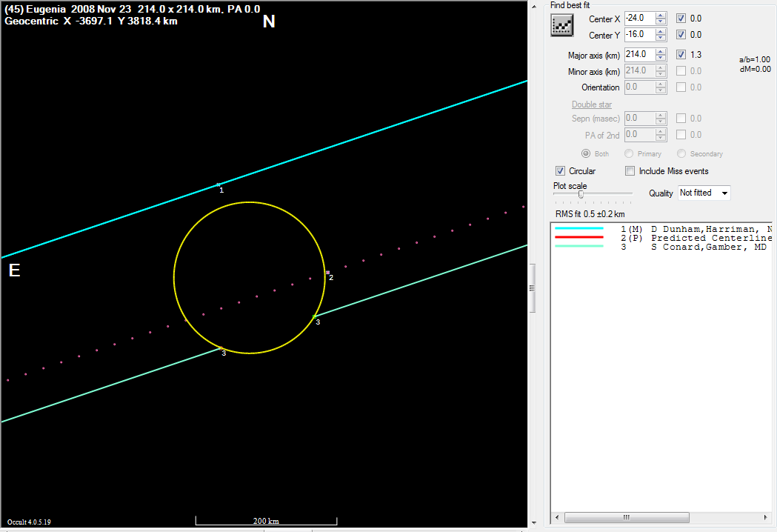Click the Center X input field
The image size is (777, 532).
tap(639, 18)
